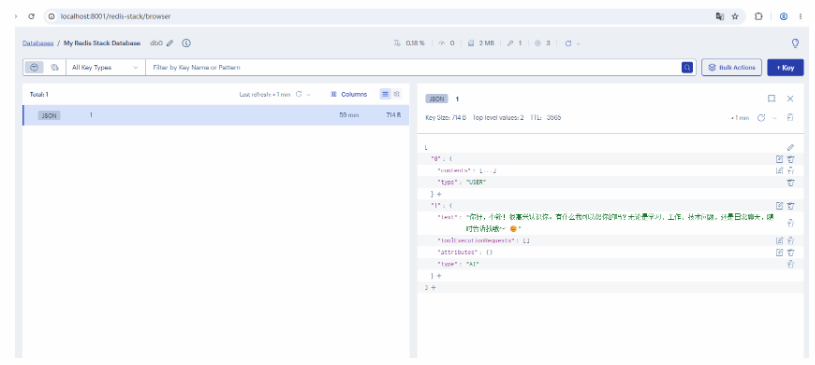Delete the "attributes" field
The width and height of the screenshot is (815, 365).
click(791, 253)
